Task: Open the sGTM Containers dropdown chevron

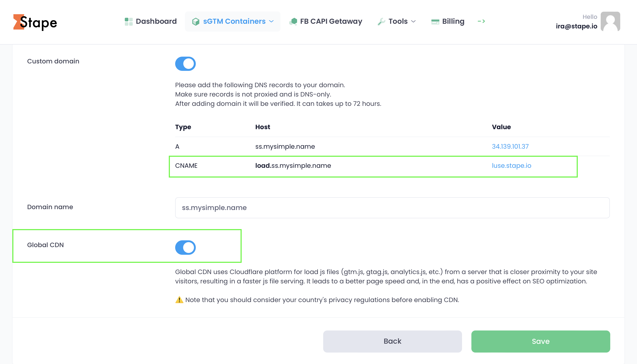Action: [271, 21]
